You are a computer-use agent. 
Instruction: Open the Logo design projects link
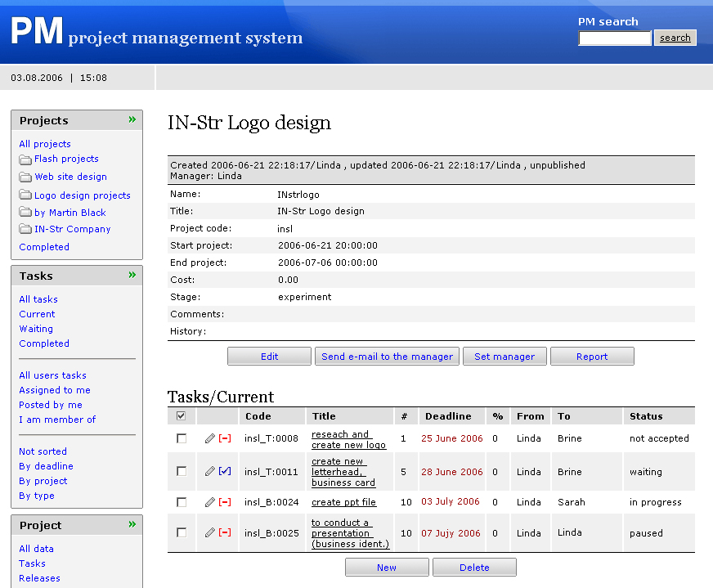click(x=83, y=195)
